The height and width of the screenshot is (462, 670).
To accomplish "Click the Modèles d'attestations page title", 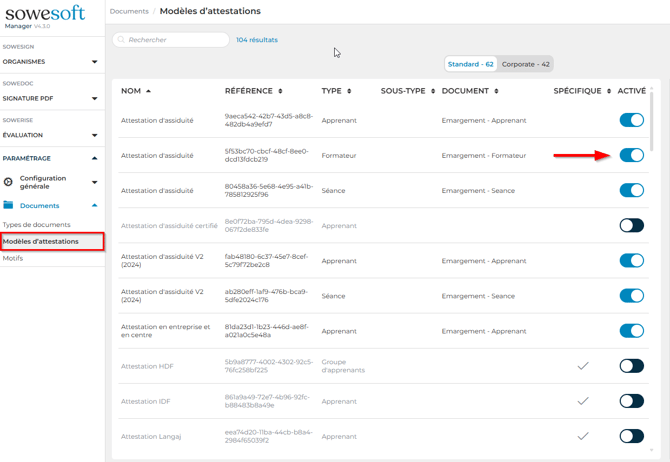I will (210, 11).
